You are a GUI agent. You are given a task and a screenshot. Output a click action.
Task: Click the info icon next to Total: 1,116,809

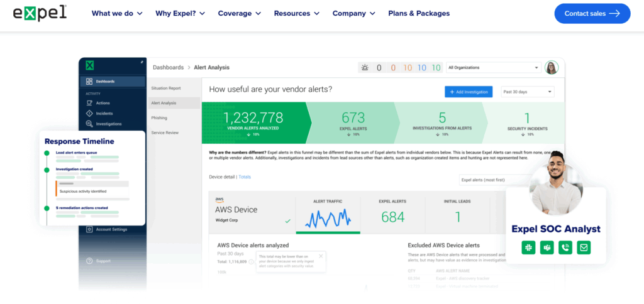tap(251, 261)
